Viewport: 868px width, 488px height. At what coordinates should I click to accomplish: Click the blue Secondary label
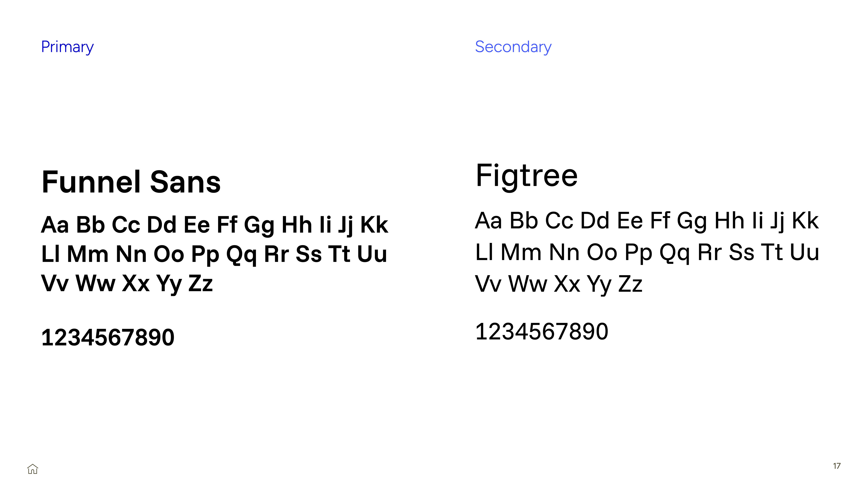point(513,47)
